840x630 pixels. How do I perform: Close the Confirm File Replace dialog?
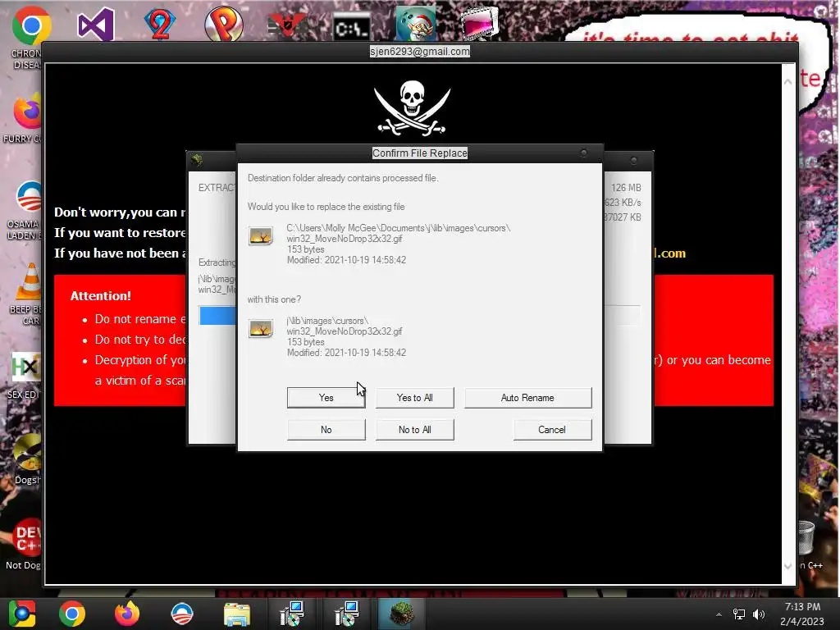(584, 153)
